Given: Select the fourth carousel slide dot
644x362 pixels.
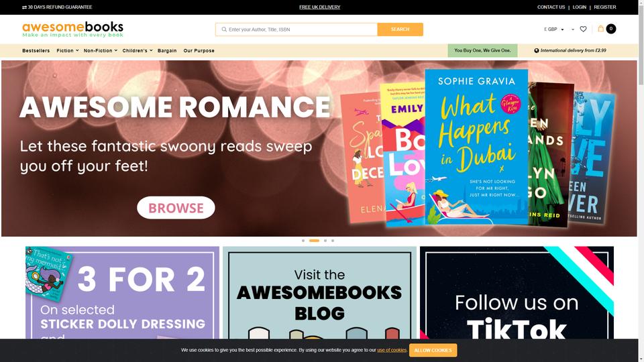Looking at the screenshot, I should (333, 241).
